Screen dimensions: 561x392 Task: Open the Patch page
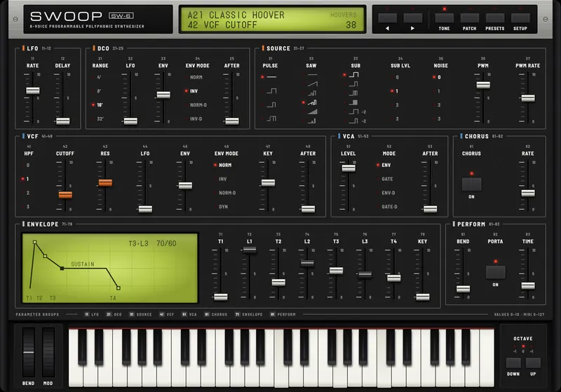[x=469, y=18]
